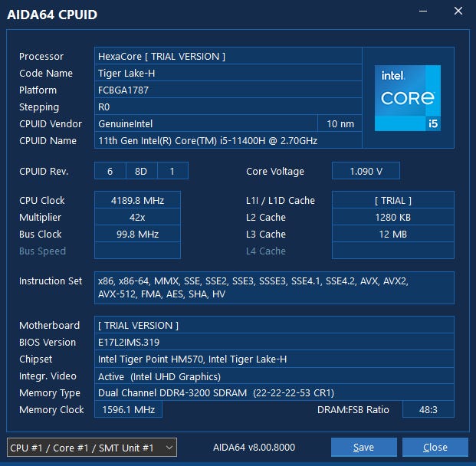
Task: Close the window with the X icon
Action: pos(458,11)
